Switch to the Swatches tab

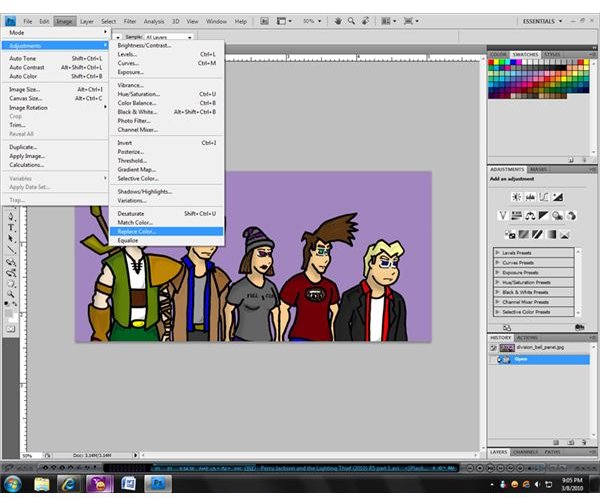click(525, 54)
